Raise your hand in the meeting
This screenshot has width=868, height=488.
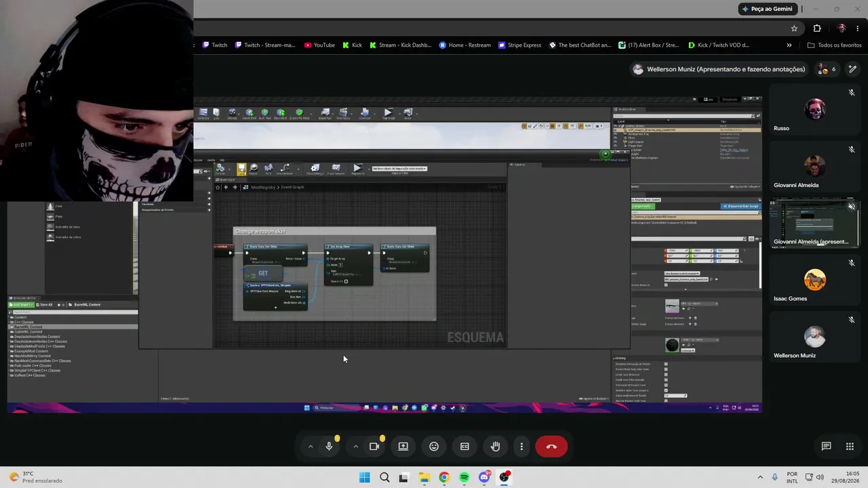click(x=496, y=447)
